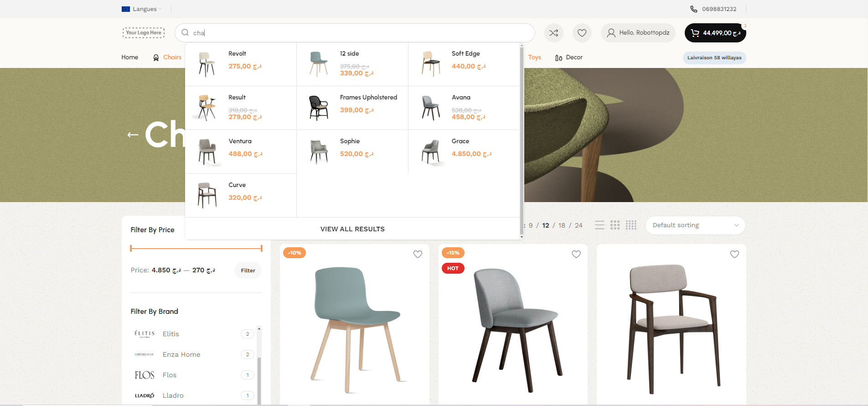Click the back arrow beside page title

(x=133, y=135)
